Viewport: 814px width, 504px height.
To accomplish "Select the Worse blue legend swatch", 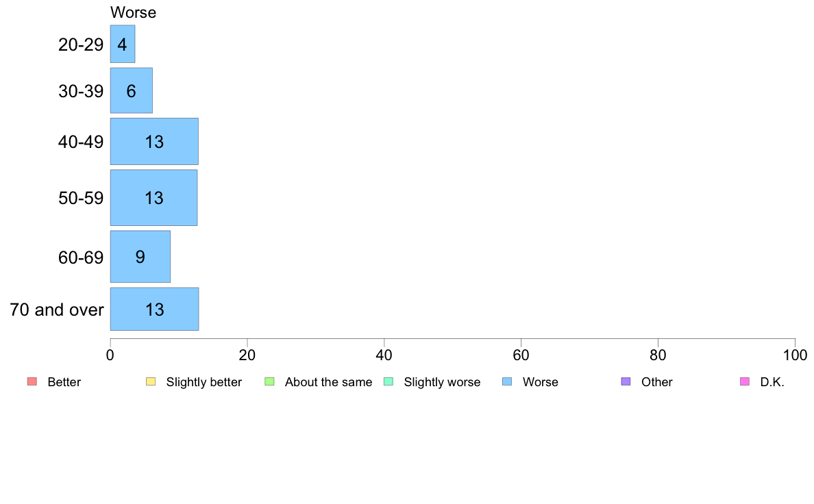I will [507, 381].
